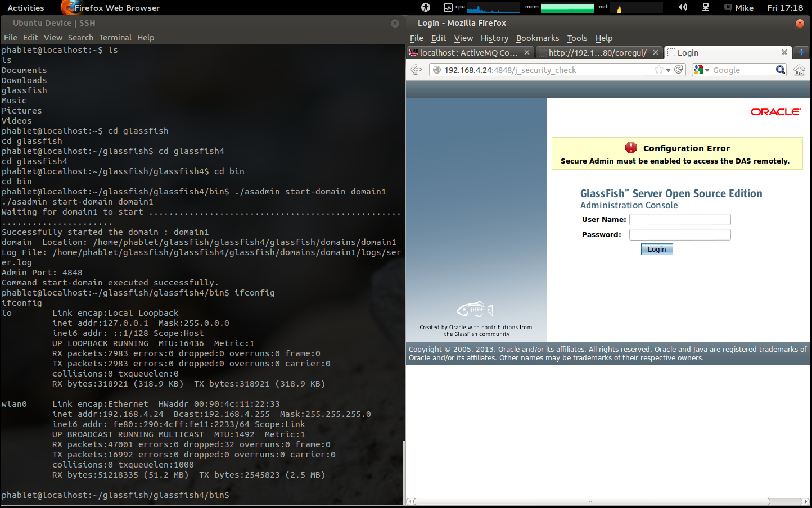Click the GlassFish fish logo on the login page
The image size is (812, 508).
click(x=475, y=310)
